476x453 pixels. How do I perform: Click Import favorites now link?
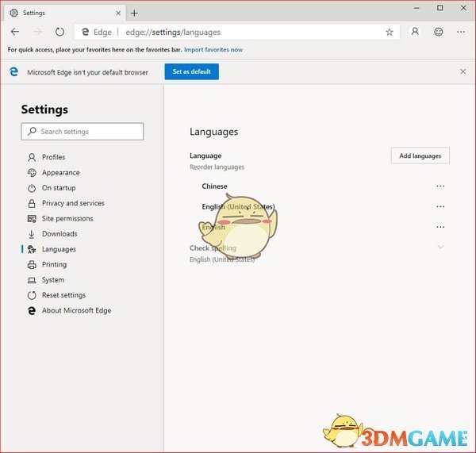pyautogui.click(x=213, y=49)
